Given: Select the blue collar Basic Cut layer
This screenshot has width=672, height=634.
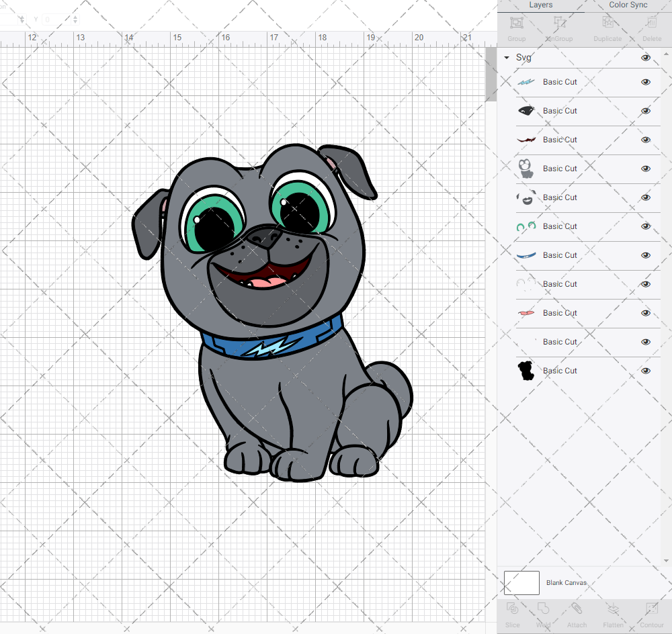Looking at the screenshot, I should [x=560, y=255].
